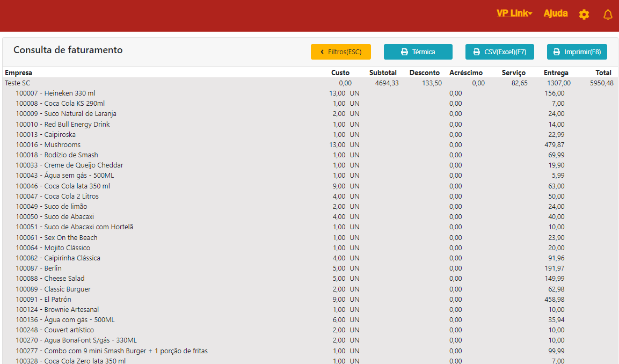Expand the VP Link dropdown menu
The width and height of the screenshot is (619, 364).
click(x=514, y=13)
